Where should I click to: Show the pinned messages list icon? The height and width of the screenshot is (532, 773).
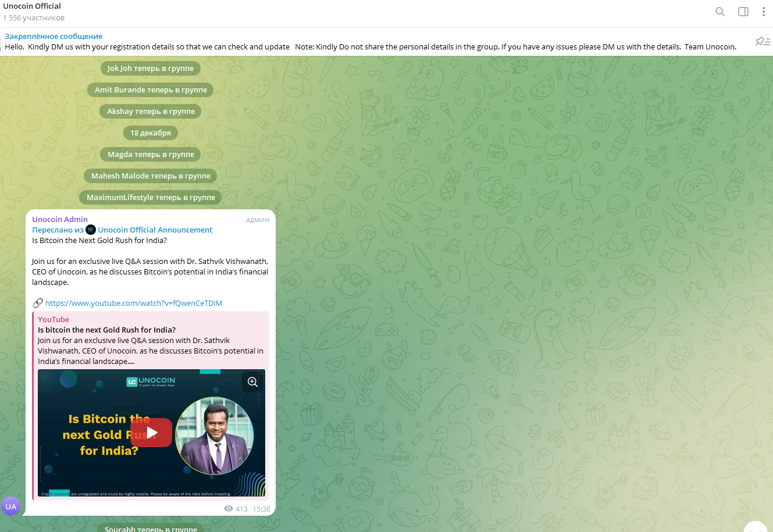(763, 41)
